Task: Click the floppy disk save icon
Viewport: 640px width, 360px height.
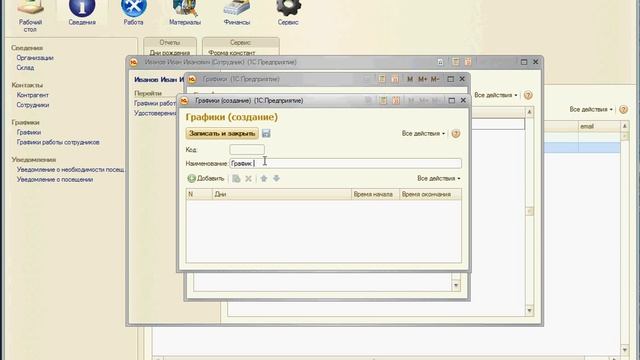Action: click(266, 133)
